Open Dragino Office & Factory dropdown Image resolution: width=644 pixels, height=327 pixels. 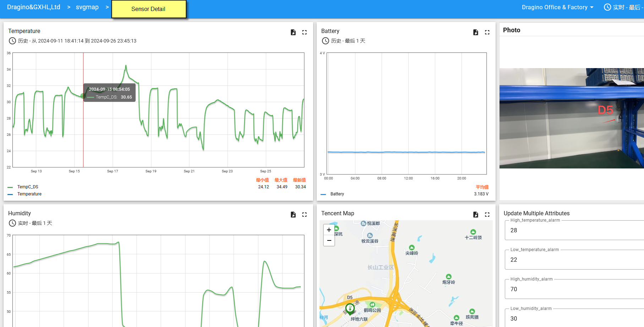coord(557,7)
